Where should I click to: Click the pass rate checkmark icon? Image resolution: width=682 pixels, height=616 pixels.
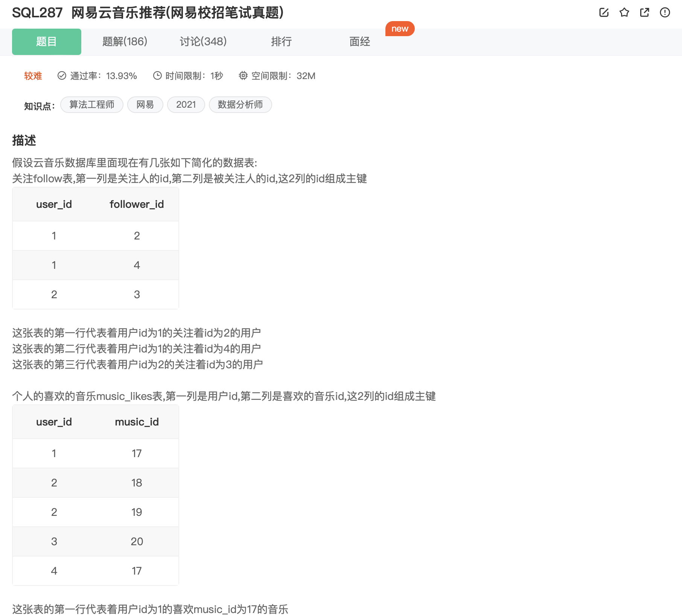(x=62, y=76)
